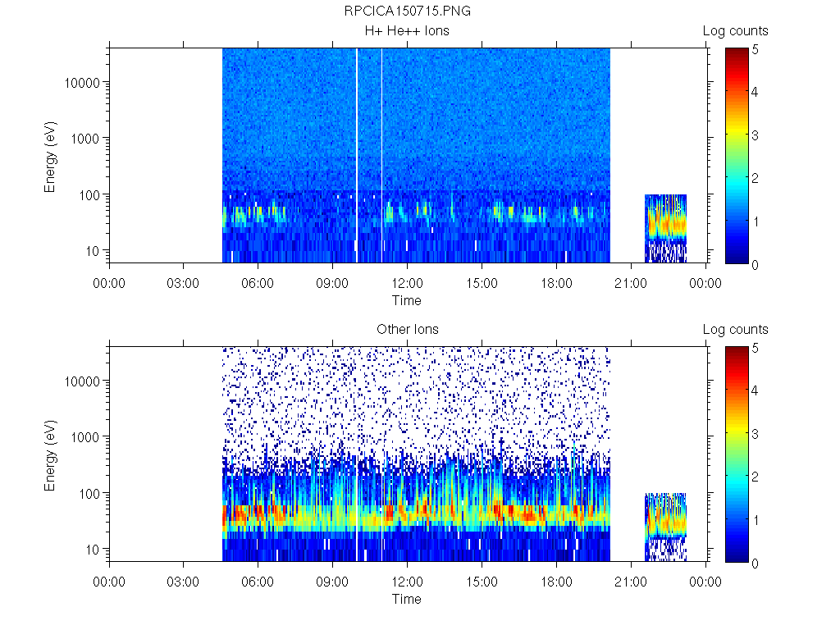This screenshot has width=840, height=630.
Task: Click the 1 label on the lower colorbar
Action: (x=755, y=520)
